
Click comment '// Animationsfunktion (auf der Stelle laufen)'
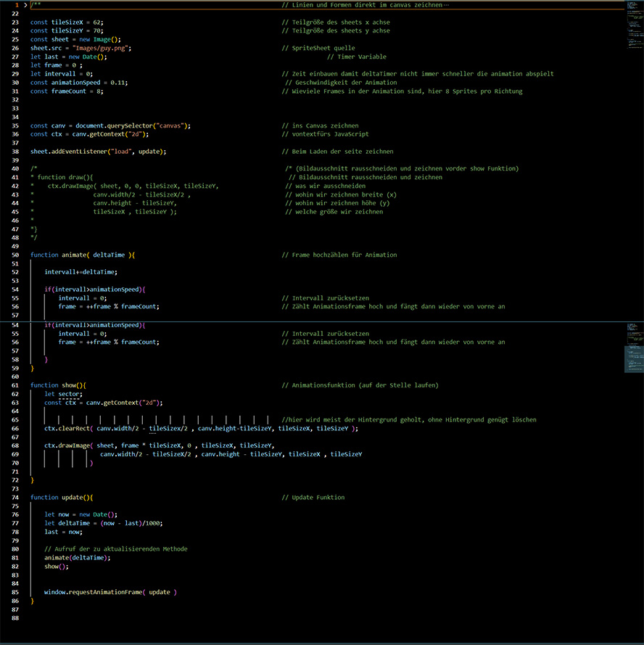[x=360, y=385]
